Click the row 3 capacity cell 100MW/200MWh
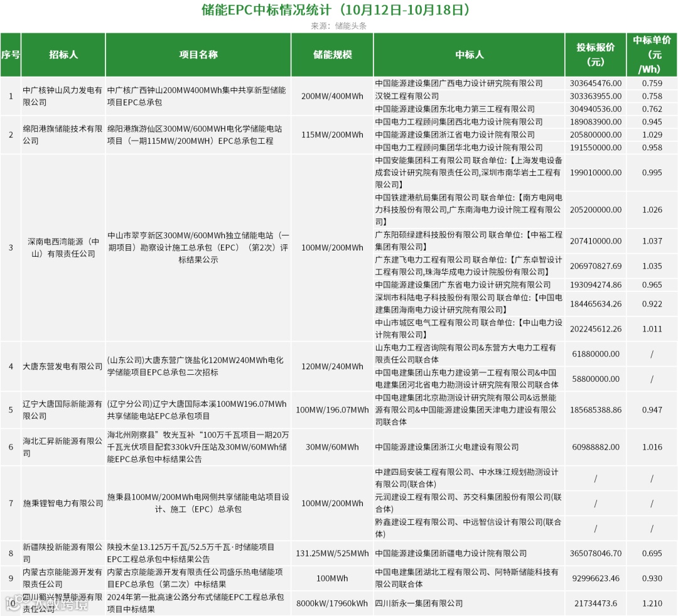678x616 pixels. (x=332, y=247)
